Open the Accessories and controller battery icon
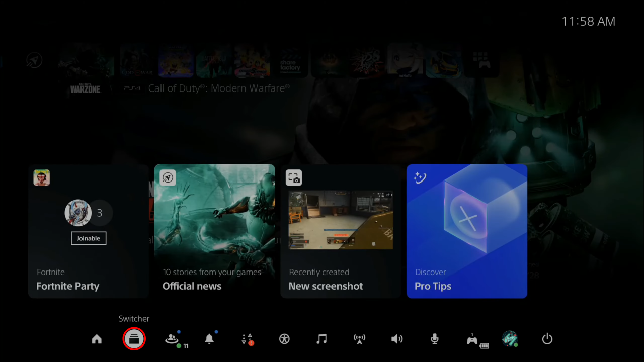Viewport: 644px width, 362px height. (x=473, y=339)
